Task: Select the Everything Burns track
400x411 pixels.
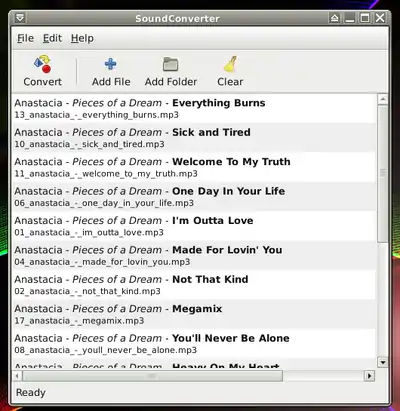Action: coord(194,108)
